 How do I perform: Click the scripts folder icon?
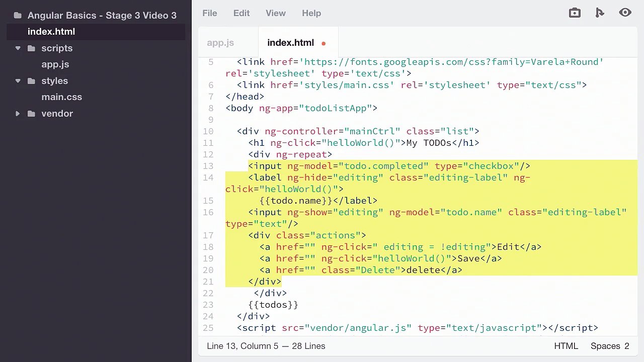(x=31, y=48)
